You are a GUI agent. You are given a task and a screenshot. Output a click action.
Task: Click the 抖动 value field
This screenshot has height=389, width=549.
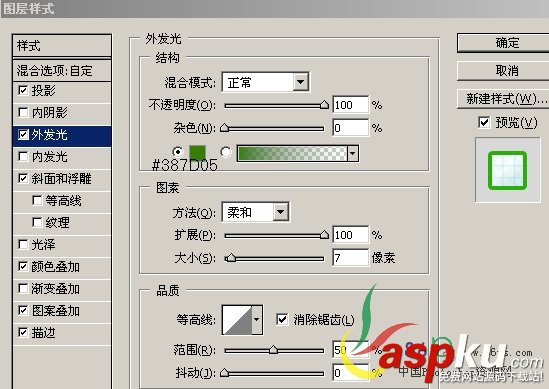(350, 373)
